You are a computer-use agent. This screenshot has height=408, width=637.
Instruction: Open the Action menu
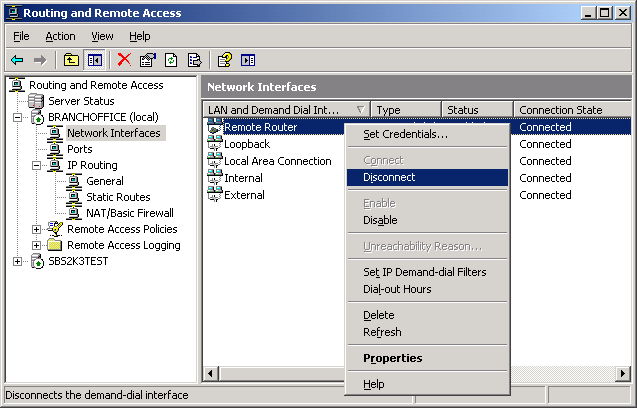pos(60,36)
